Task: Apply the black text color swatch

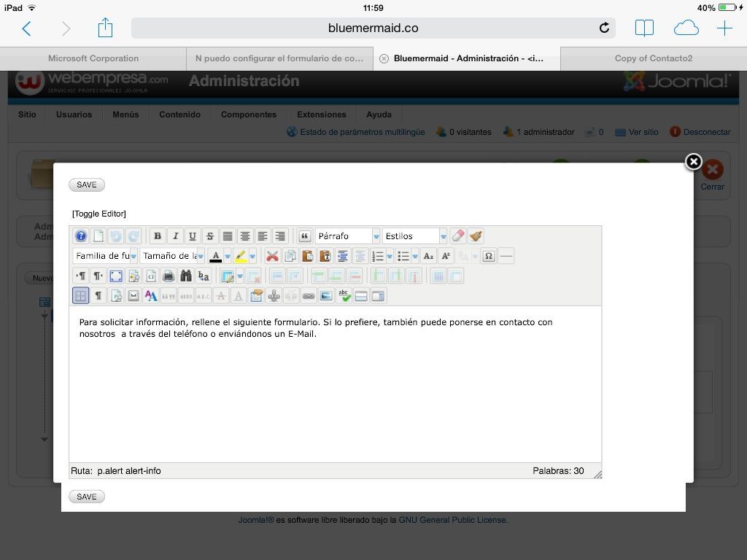Action: coord(216,256)
